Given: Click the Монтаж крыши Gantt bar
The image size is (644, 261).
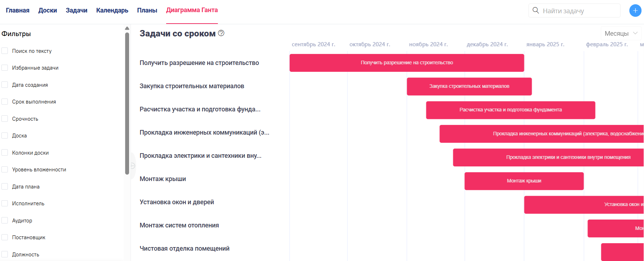Looking at the screenshot, I should click(523, 181).
